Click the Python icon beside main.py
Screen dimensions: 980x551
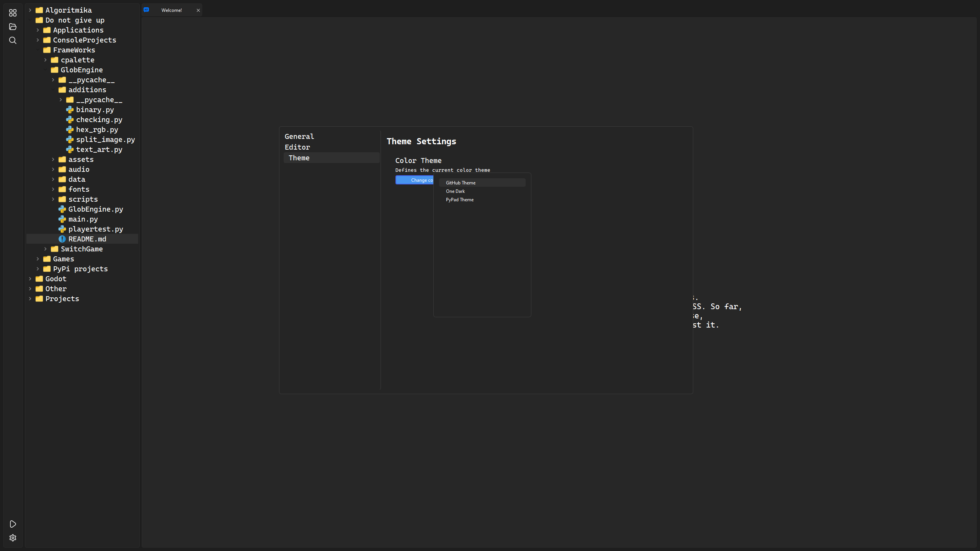[62, 219]
